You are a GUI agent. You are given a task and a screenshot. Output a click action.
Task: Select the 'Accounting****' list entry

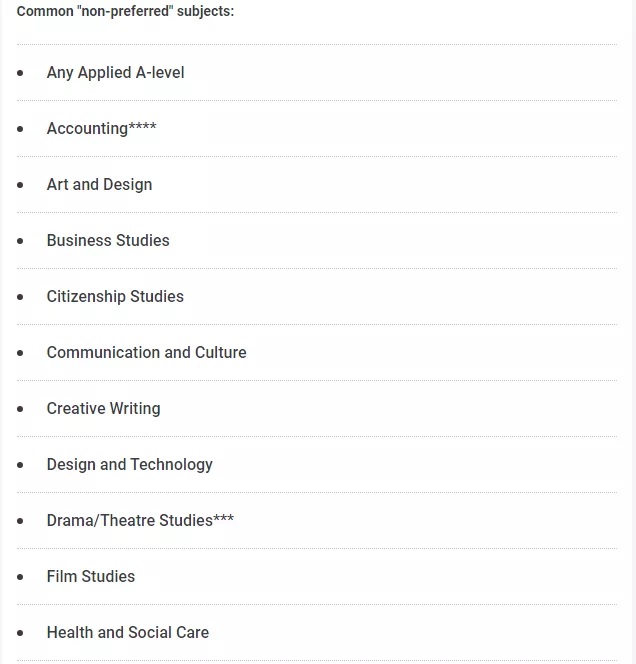coord(101,129)
